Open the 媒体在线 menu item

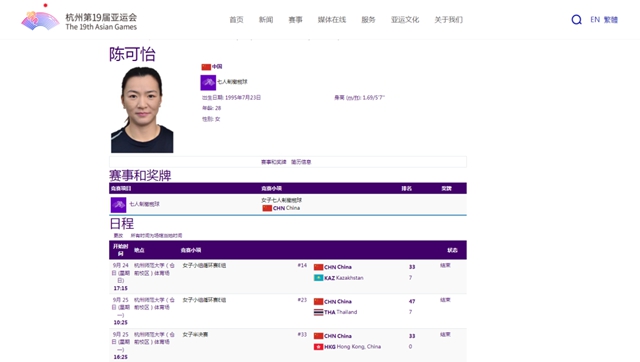332,20
